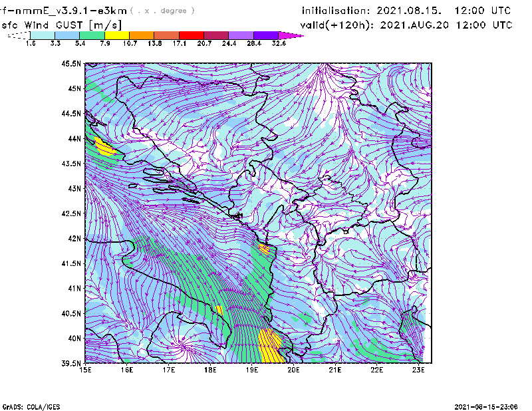Click the 44.5N latitude label

[71, 113]
